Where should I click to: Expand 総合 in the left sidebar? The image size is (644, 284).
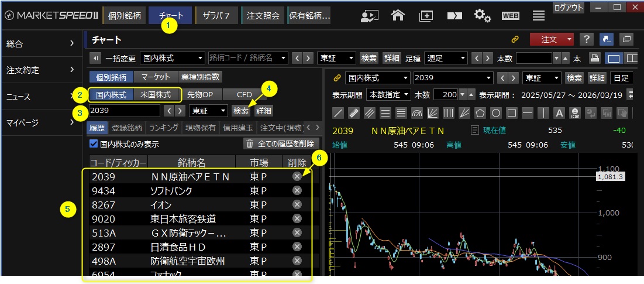(42, 43)
